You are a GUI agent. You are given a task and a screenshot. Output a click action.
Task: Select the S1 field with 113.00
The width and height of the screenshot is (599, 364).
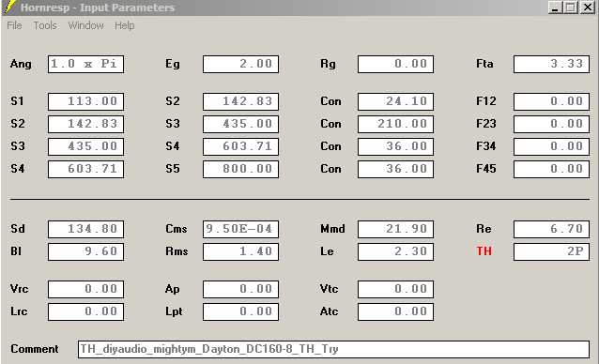pos(86,101)
